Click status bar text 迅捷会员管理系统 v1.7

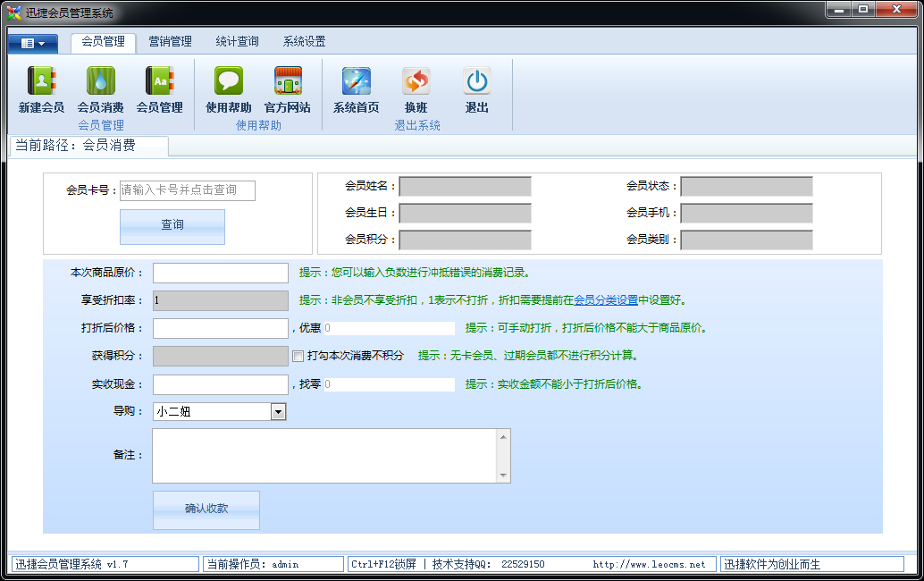71,565
